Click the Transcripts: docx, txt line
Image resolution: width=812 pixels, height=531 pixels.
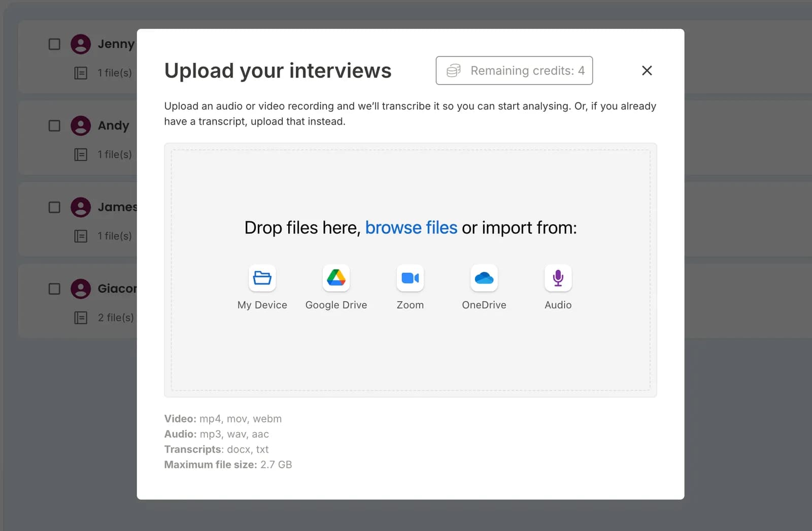(216, 449)
